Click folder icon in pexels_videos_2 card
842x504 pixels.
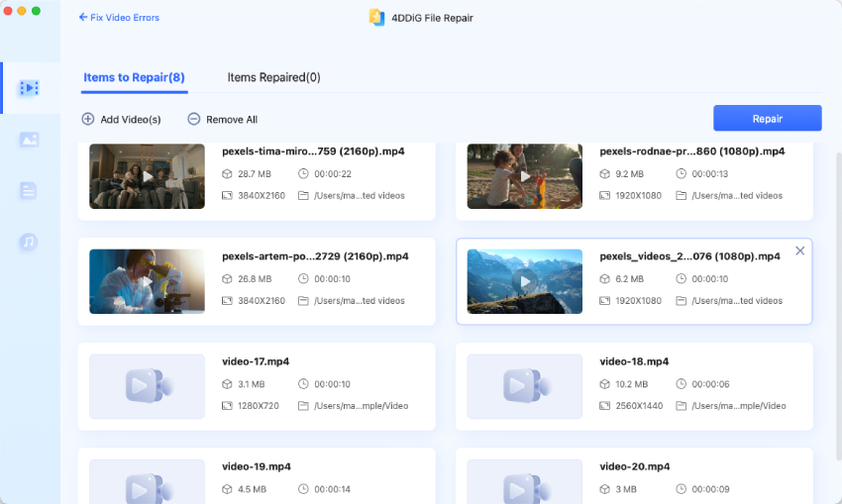coord(681,301)
